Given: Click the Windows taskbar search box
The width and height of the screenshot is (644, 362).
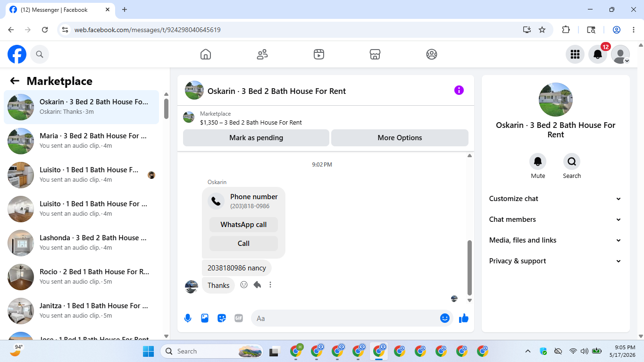Looking at the screenshot, I should tap(212, 351).
